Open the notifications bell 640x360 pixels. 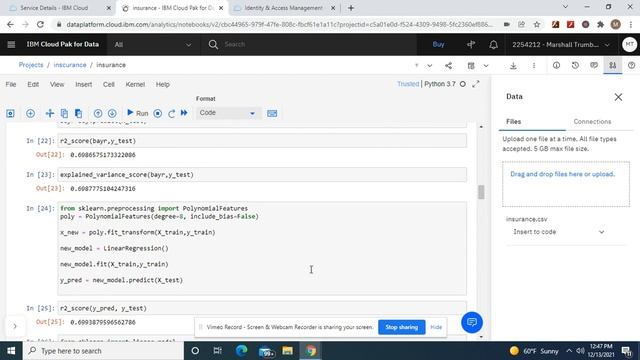493,44
